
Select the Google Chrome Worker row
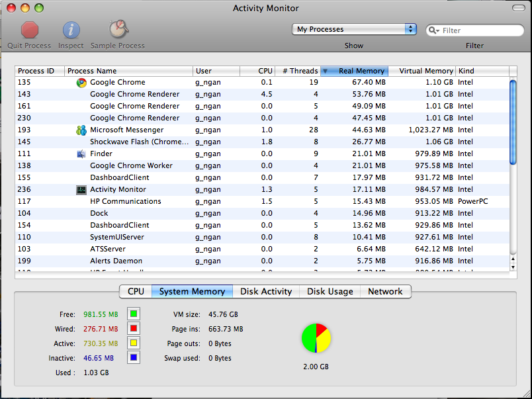point(262,165)
